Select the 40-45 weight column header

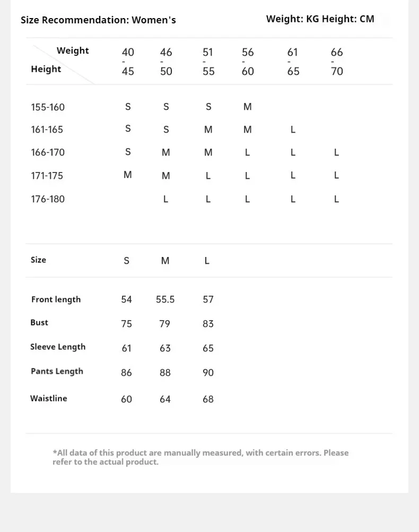pos(128,62)
